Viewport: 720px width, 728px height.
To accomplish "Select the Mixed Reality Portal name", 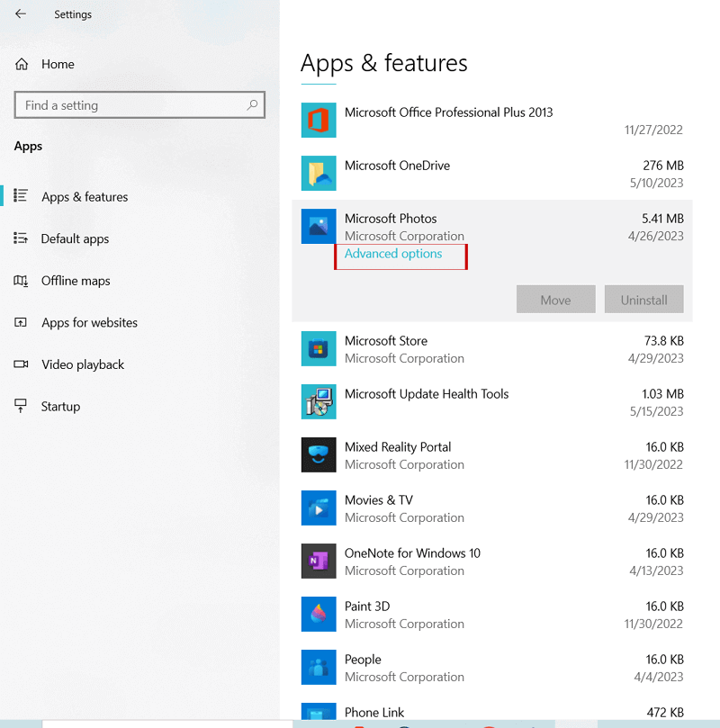I will 398,447.
